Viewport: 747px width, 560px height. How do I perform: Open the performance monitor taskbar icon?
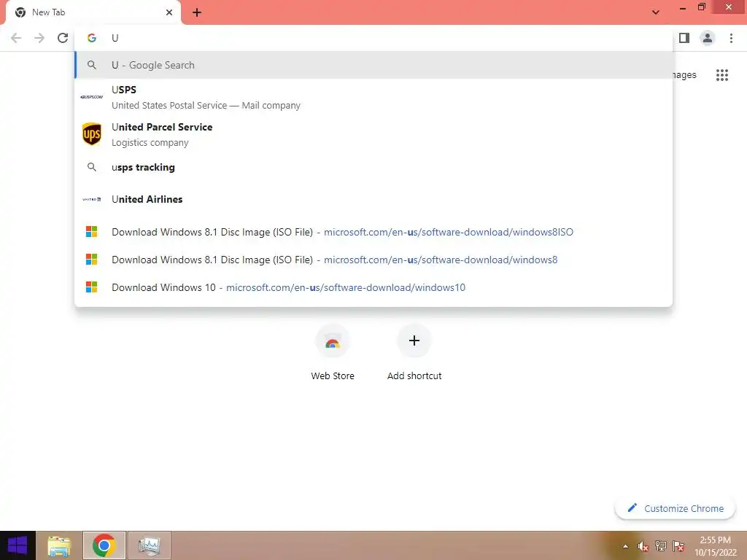(149, 545)
